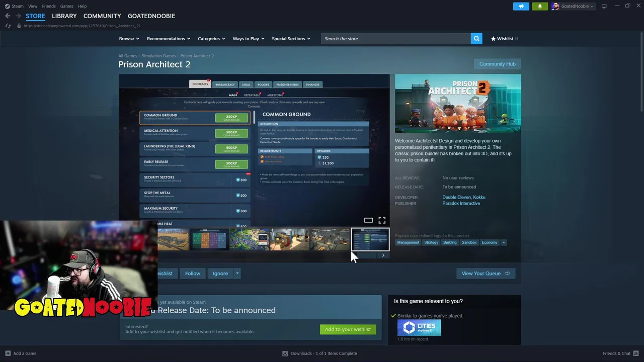
Task: Open the GOATEDNOOBIE profile tab
Action: (151, 16)
